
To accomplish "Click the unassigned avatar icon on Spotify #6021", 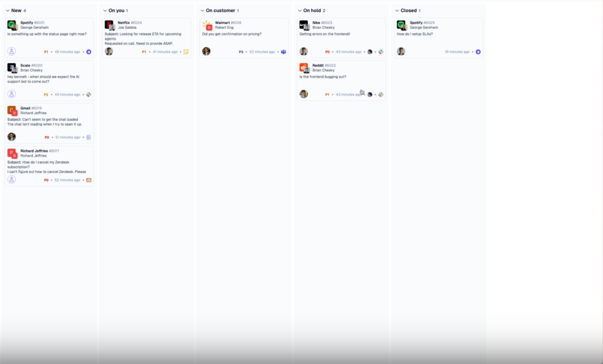I will coord(11,51).
